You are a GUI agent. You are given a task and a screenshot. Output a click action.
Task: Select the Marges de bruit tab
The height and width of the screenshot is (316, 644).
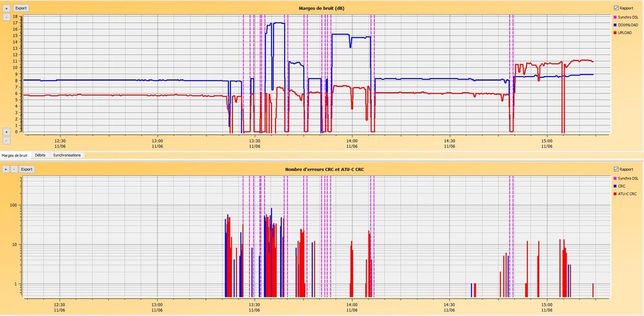pyautogui.click(x=15, y=155)
